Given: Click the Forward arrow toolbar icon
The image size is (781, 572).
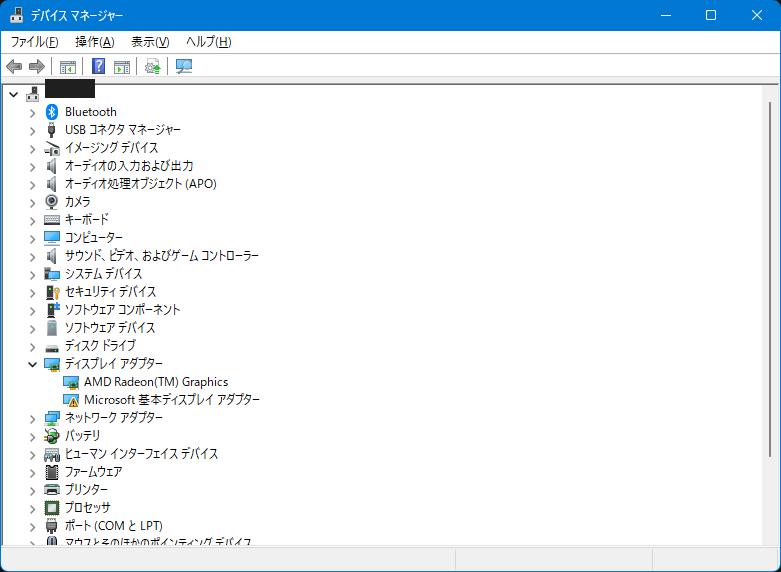Looking at the screenshot, I should (37, 66).
